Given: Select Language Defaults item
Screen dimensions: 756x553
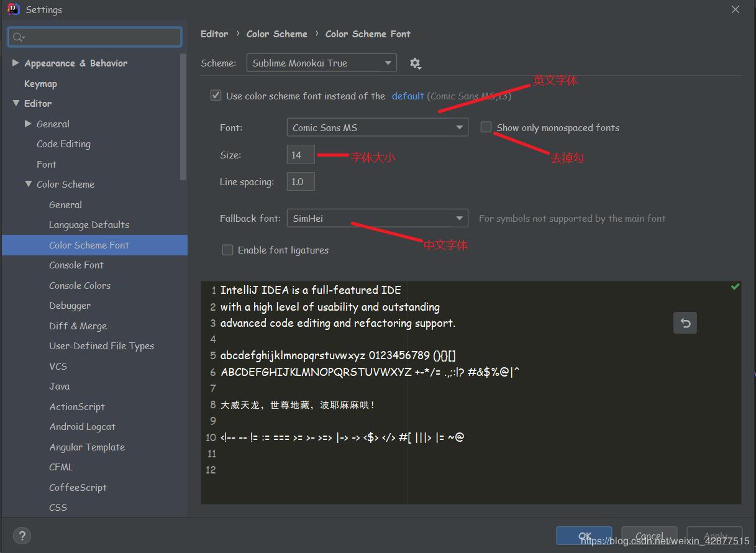Looking at the screenshot, I should [x=89, y=224].
